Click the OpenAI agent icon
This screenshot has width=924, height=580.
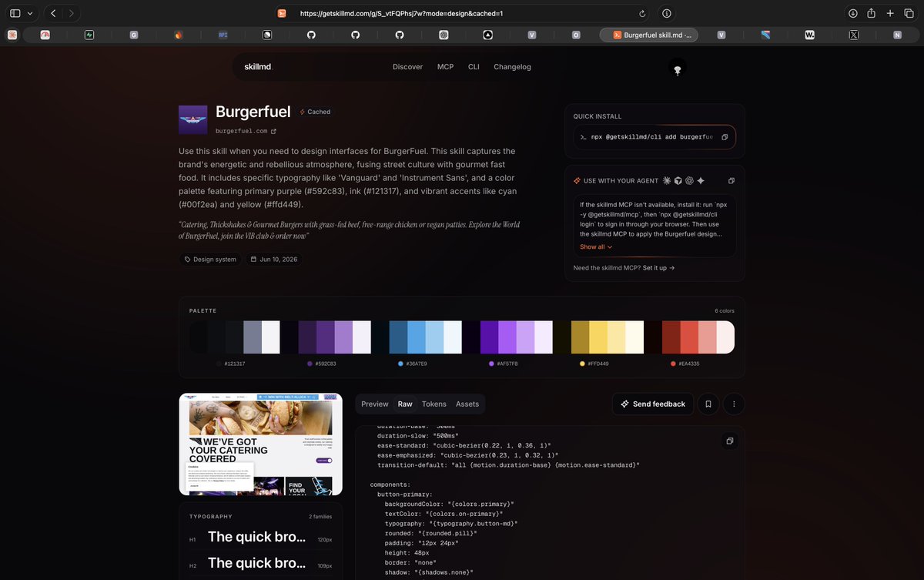pyautogui.click(x=690, y=180)
